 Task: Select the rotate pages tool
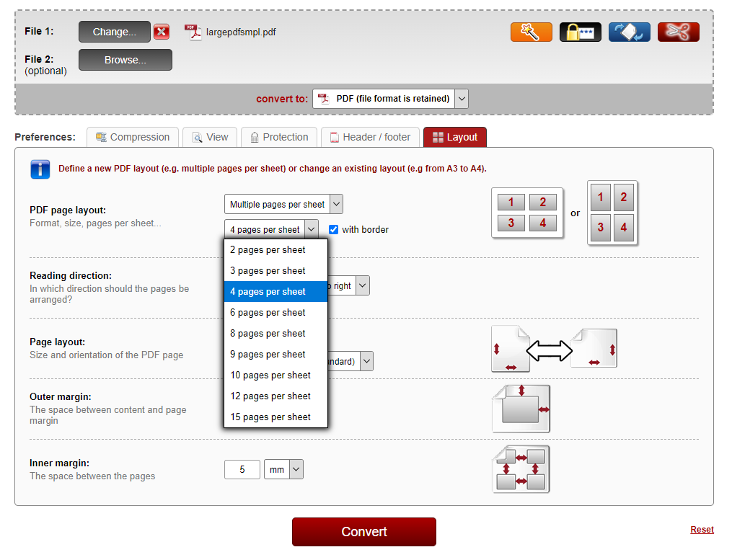pos(629,32)
